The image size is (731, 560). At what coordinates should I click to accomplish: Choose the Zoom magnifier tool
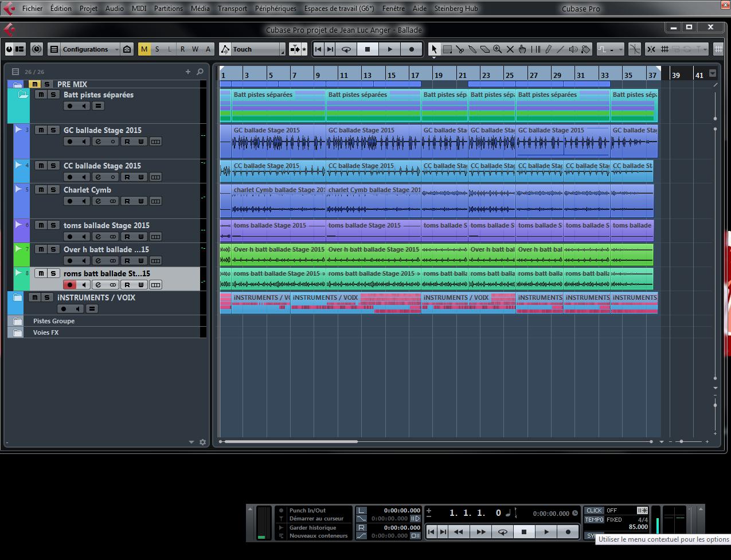pos(497,49)
